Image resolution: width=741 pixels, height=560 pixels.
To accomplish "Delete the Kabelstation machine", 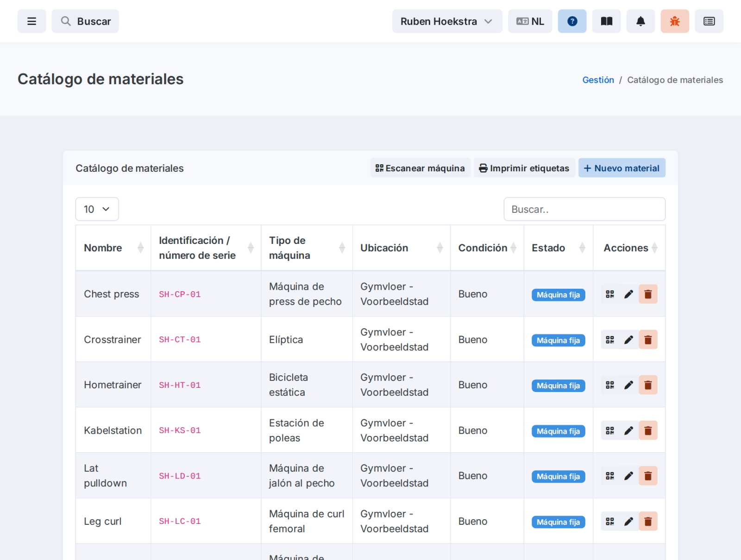I will pos(648,430).
